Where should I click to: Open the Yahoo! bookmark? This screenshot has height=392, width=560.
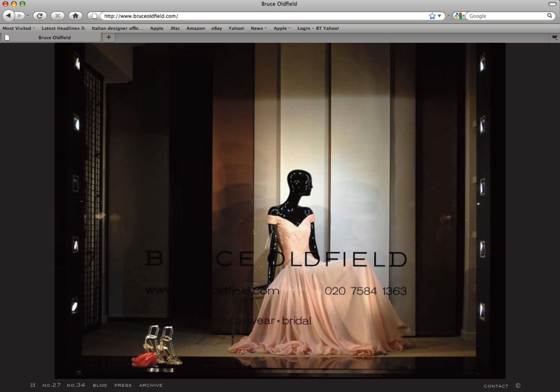[236, 28]
